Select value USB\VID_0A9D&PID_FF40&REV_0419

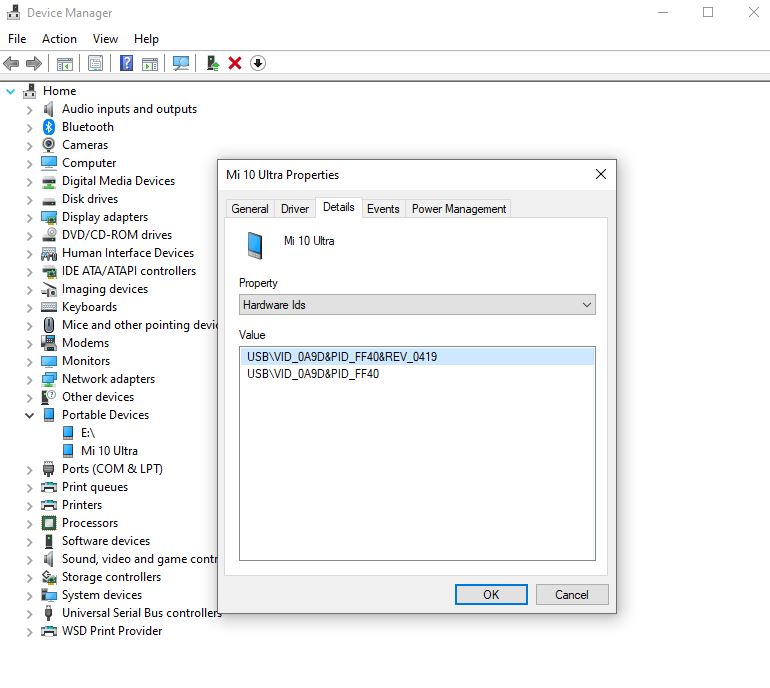417,357
